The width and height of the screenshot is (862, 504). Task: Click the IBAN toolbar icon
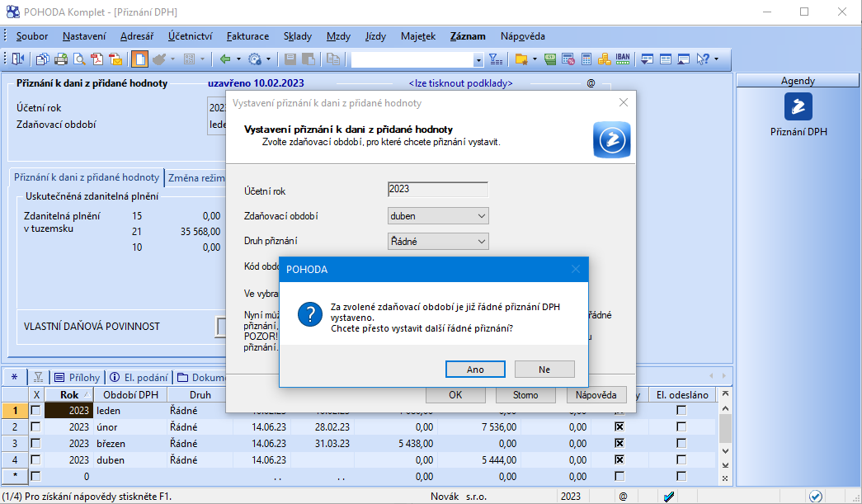pos(623,59)
